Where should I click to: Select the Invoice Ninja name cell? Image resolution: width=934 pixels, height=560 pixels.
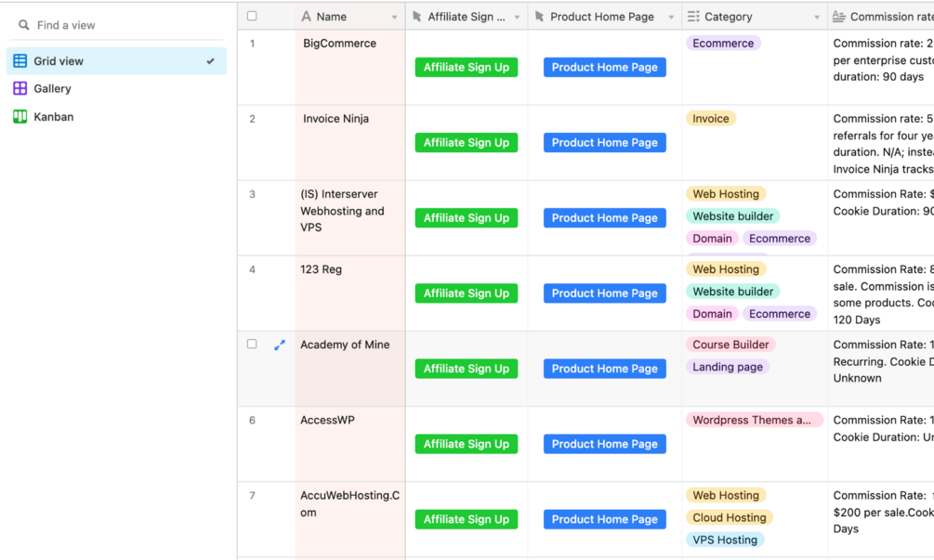pyautogui.click(x=350, y=143)
